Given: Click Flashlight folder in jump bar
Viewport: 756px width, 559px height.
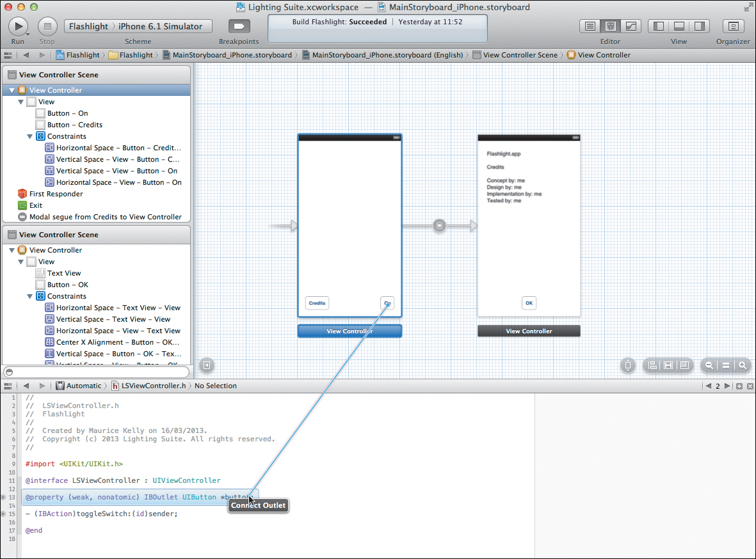Looking at the screenshot, I should (131, 55).
